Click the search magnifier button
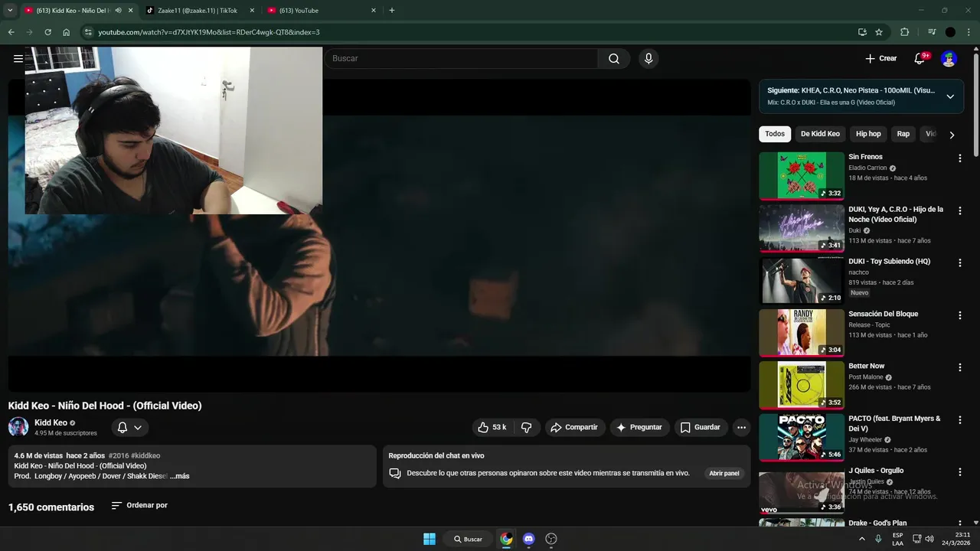This screenshot has height=551, width=980. pyautogui.click(x=614, y=58)
